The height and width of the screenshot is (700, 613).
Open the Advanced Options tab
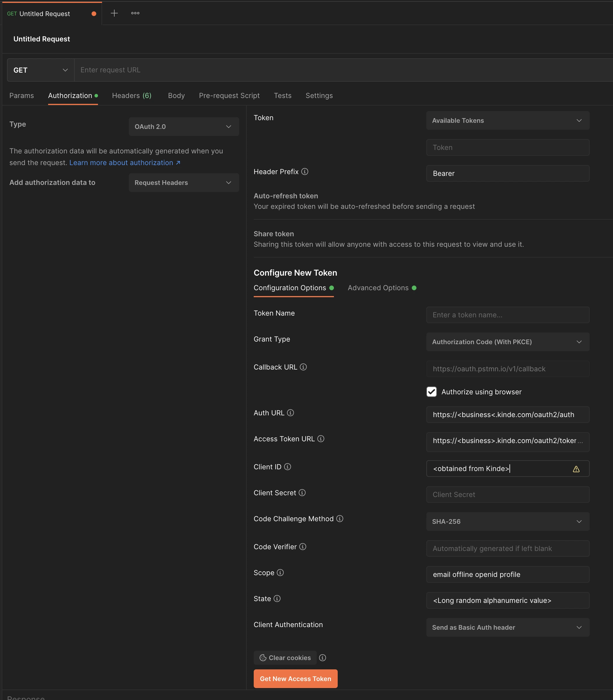pyautogui.click(x=378, y=288)
